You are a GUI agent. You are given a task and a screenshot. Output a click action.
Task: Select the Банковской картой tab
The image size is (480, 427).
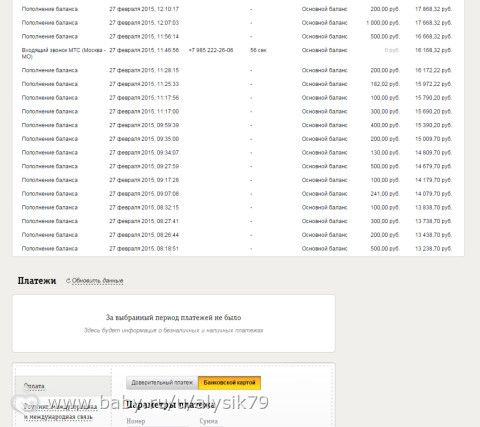click(229, 383)
